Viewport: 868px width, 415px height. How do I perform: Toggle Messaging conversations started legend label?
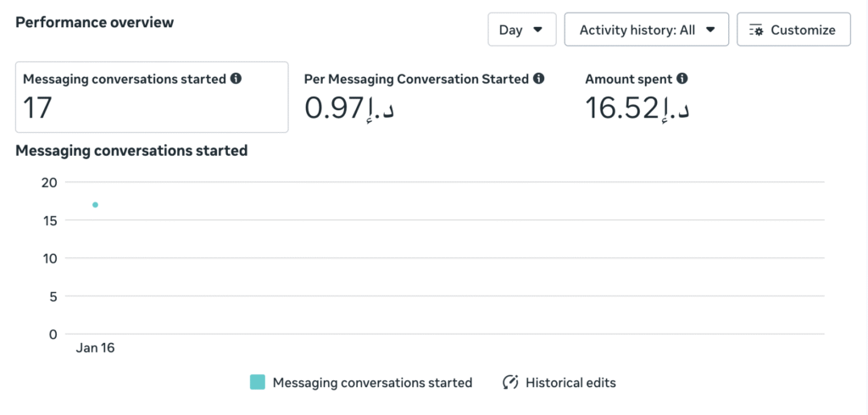(x=372, y=383)
